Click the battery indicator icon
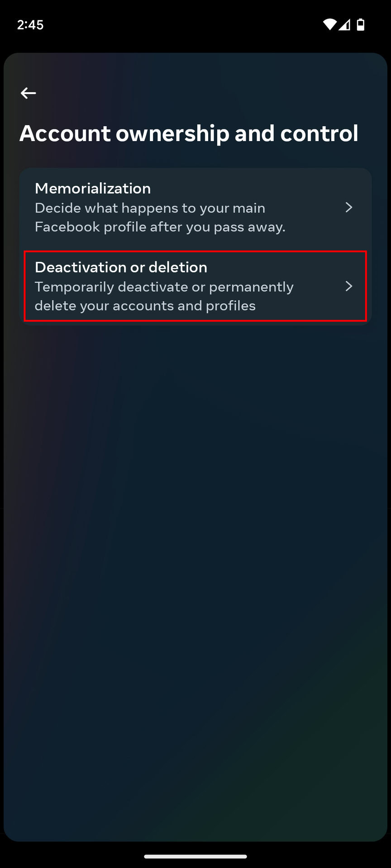The width and height of the screenshot is (391, 868). [x=361, y=24]
